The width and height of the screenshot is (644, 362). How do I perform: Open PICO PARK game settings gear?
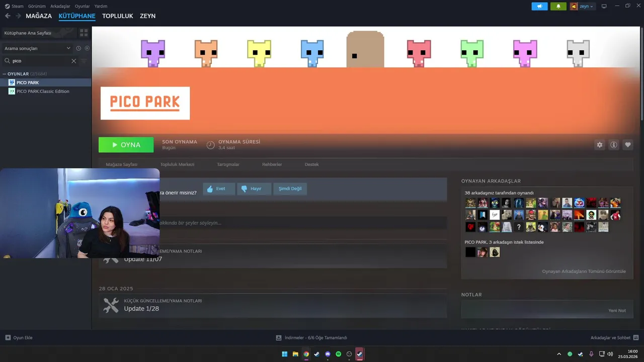[599, 145]
